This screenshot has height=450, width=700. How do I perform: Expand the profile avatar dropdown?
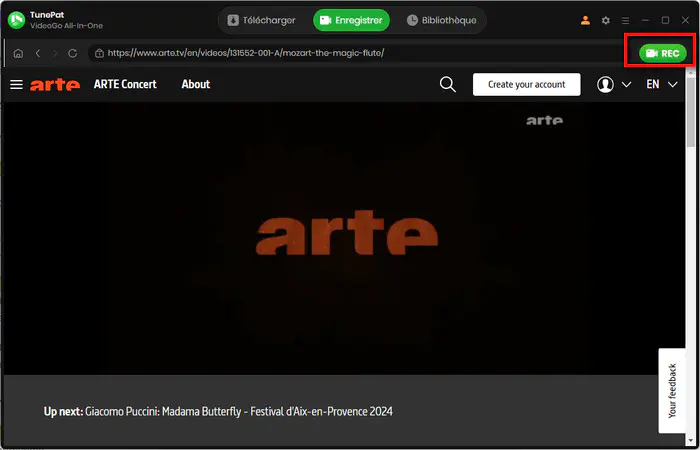(x=614, y=84)
